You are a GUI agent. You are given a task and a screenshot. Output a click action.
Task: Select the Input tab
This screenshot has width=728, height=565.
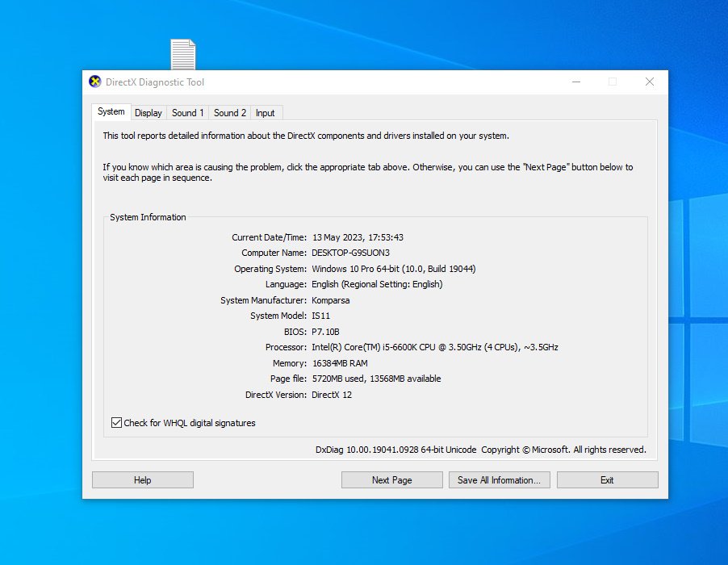265,113
